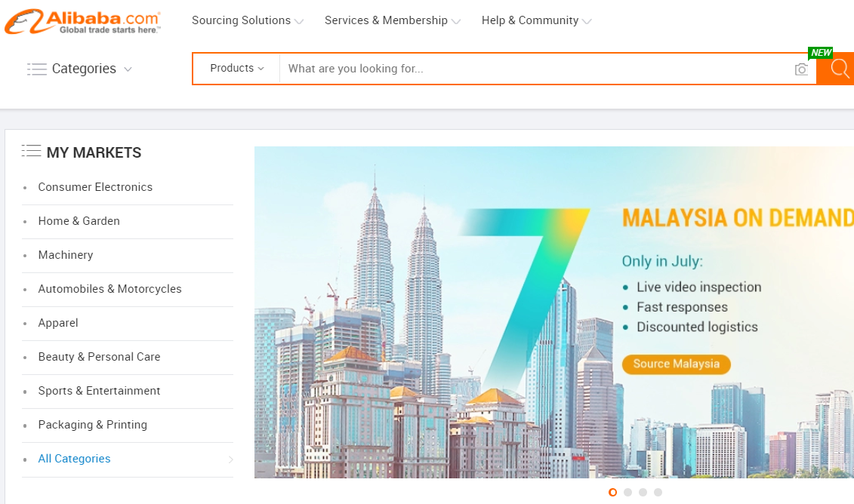Click the NEW badge above search
The image size is (854, 504).
click(x=821, y=53)
